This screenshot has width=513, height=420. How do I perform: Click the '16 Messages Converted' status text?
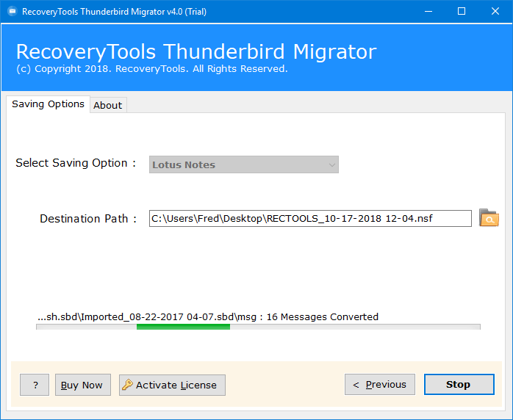[x=322, y=316]
